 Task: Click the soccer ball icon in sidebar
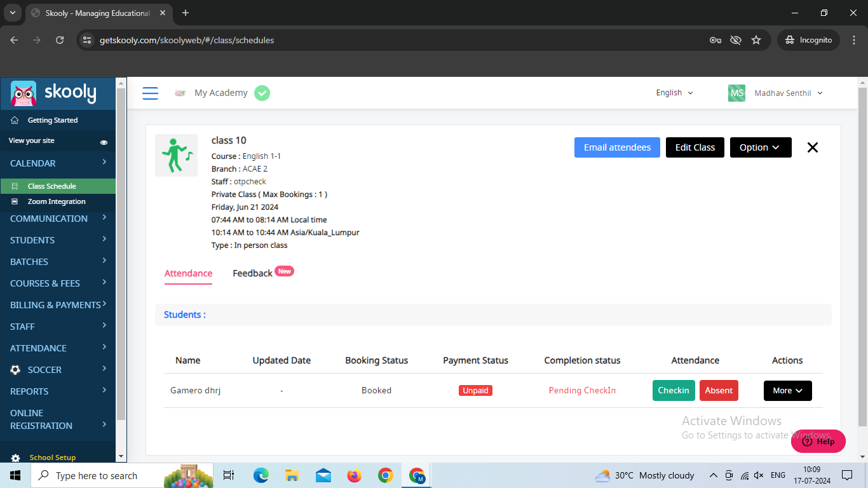[x=15, y=370]
